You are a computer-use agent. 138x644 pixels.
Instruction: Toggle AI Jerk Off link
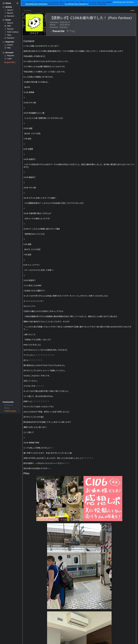tap(10, 62)
